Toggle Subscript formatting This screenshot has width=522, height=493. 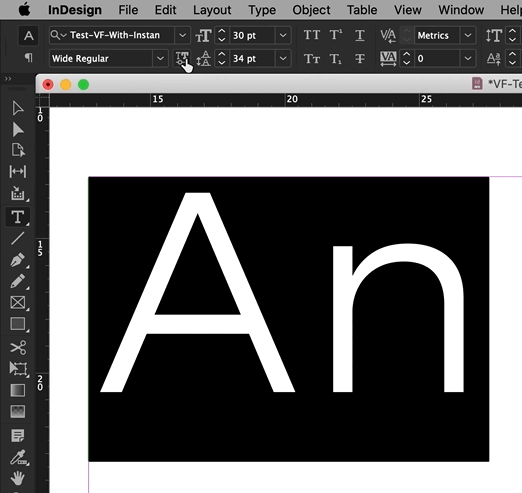point(336,59)
